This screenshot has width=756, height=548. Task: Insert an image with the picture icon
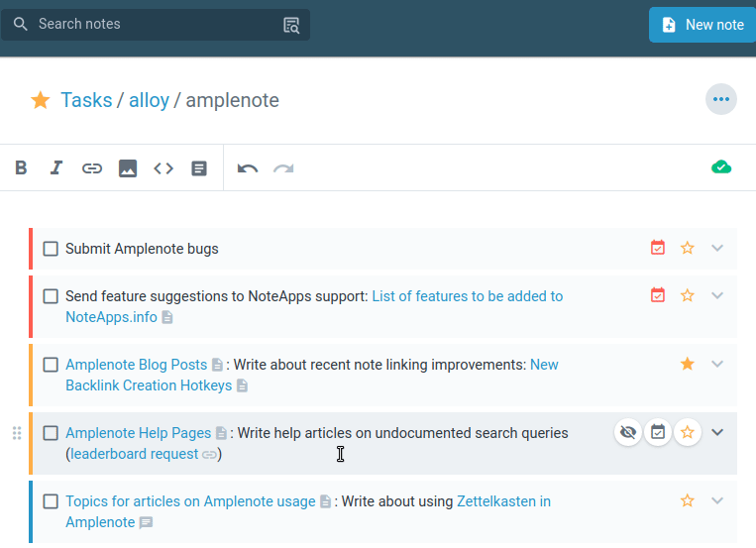(x=128, y=168)
